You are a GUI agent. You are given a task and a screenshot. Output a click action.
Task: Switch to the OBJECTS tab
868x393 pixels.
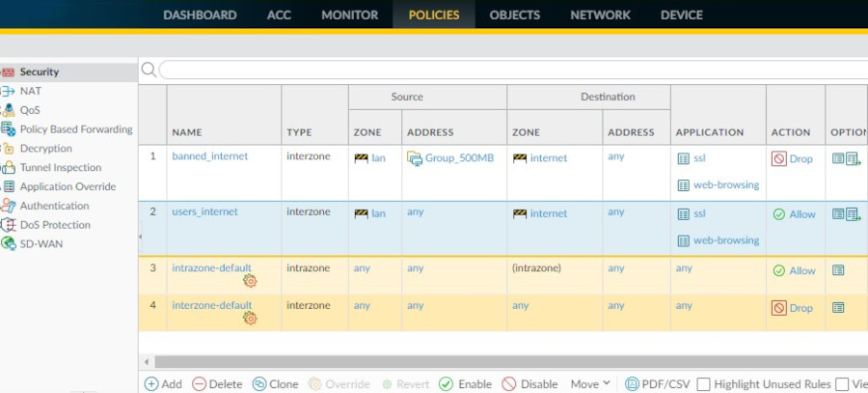(515, 14)
